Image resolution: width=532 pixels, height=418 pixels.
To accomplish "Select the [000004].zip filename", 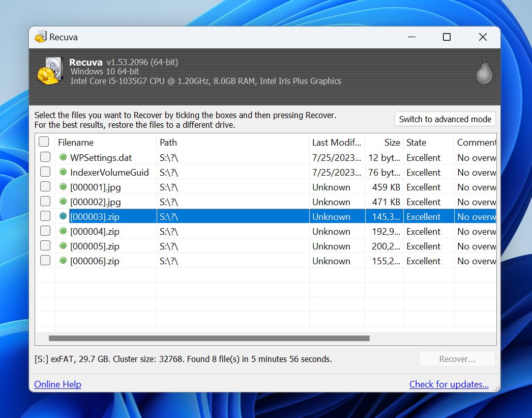I will (x=95, y=232).
